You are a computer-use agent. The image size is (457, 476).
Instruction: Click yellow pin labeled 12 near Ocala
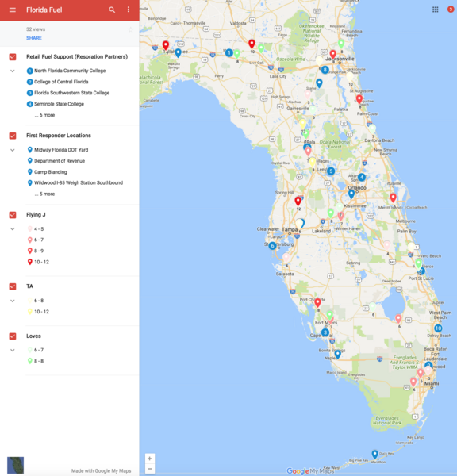pyautogui.click(x=303, y=124)
